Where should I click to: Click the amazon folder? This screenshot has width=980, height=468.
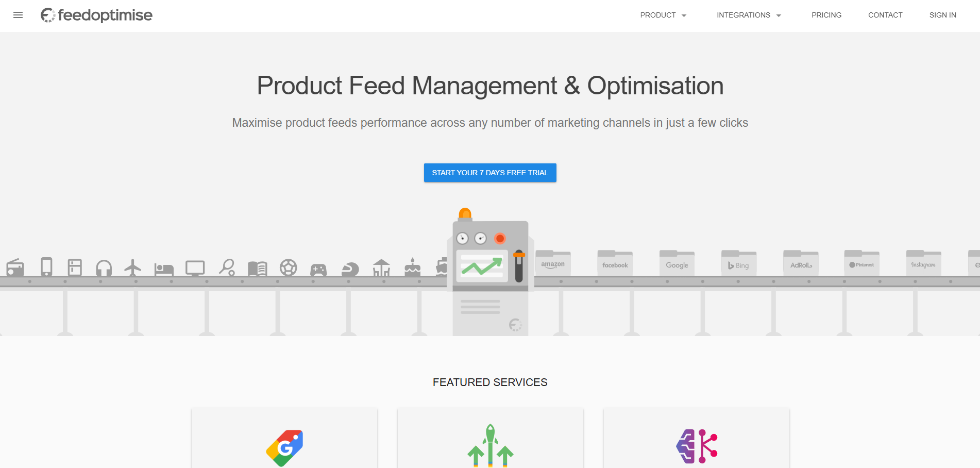(x=553, y=263)
